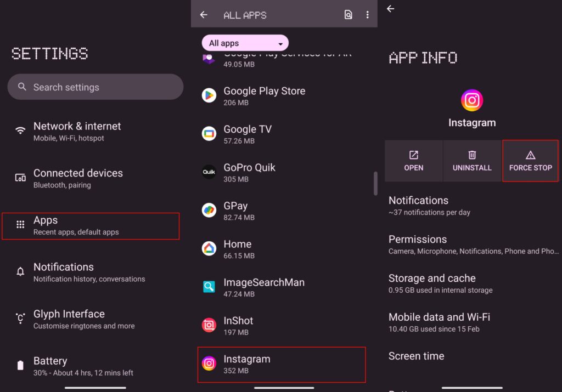Viewport: 562px width, 392px height.
Task: Open Notifications in Instagram App Info
Action: pos(471,206)
